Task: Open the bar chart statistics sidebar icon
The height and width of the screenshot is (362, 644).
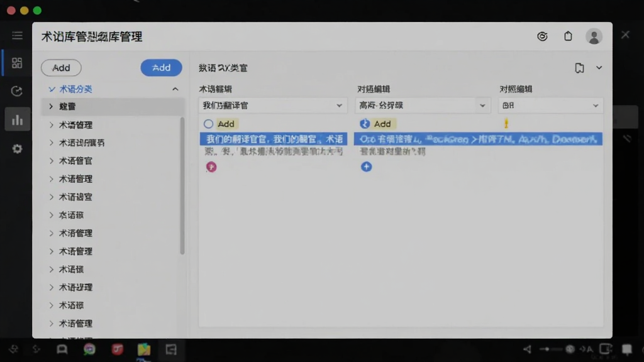Action: (x=17, y=120)
